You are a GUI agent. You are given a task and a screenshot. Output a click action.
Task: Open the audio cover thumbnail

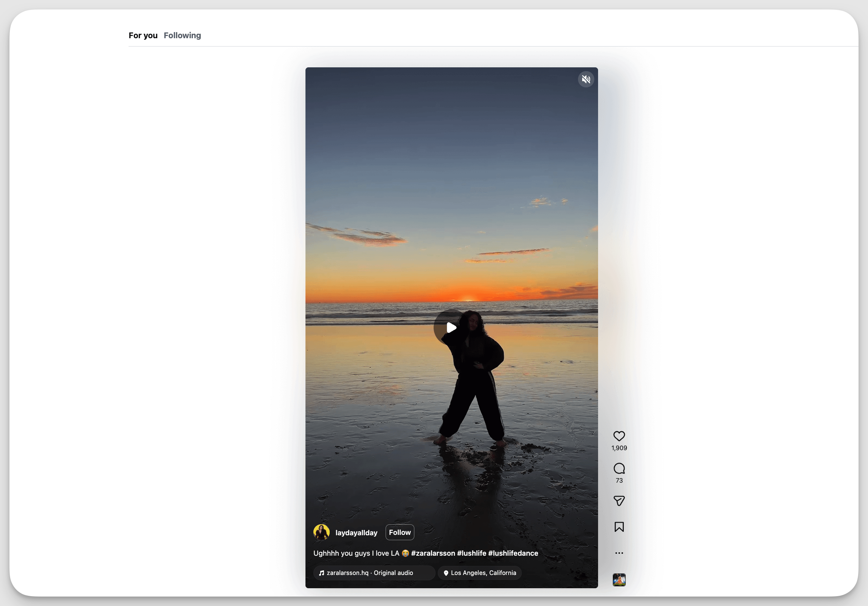point(619,580)
